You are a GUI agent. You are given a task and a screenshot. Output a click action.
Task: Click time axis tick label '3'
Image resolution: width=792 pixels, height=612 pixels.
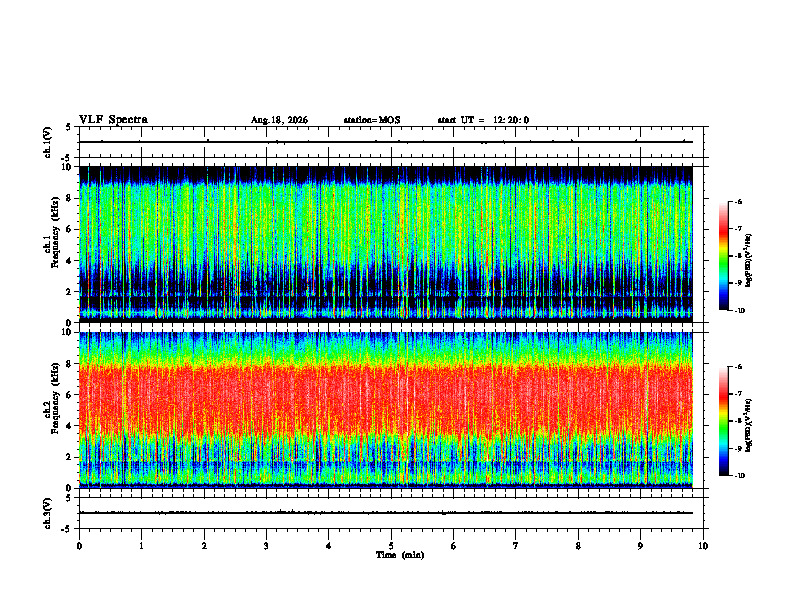click(x=266, y=546)
